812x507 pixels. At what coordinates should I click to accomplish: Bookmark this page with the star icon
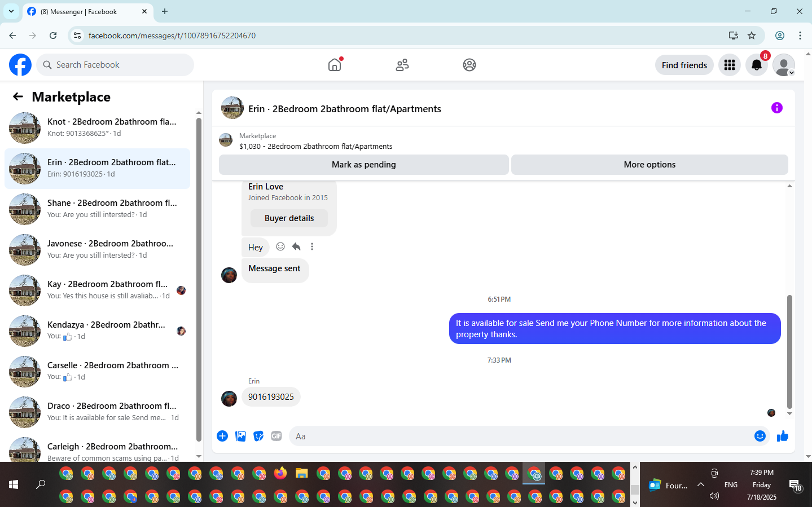752,36
